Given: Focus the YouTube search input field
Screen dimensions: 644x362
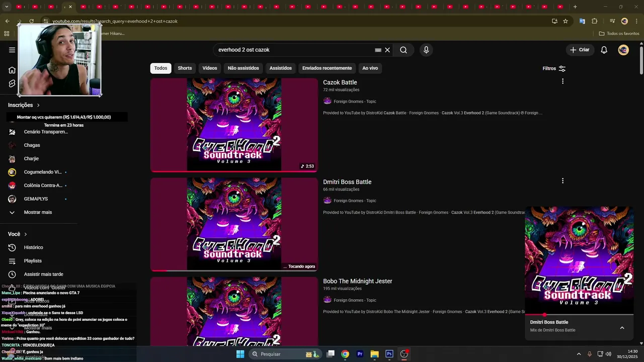Looking at the screenshot, I should coord(294,50).
